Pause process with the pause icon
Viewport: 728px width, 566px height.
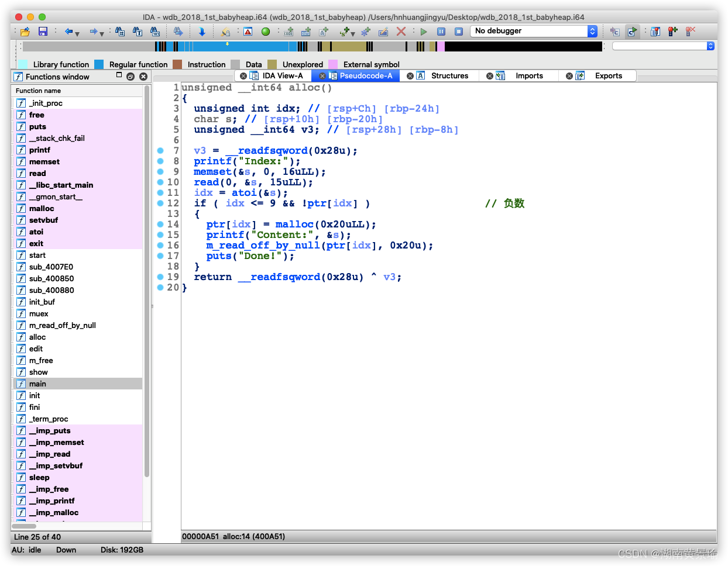click(441, 32)
